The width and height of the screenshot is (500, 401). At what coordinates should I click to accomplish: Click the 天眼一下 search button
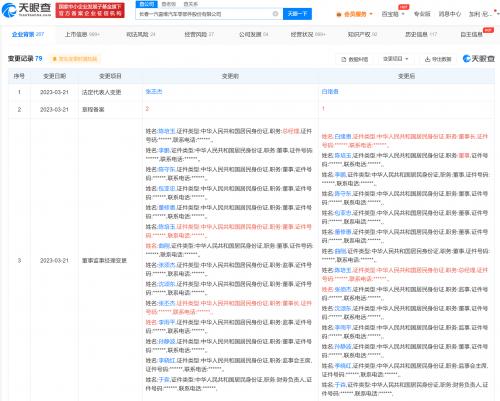tap(297, 14)
